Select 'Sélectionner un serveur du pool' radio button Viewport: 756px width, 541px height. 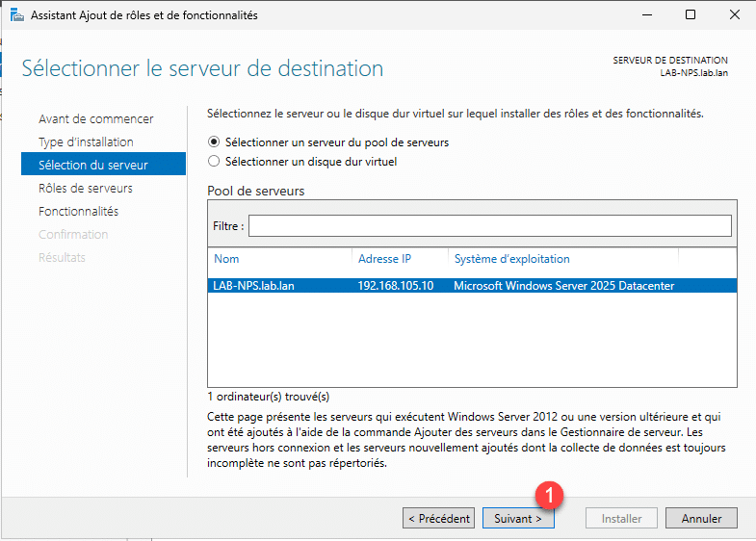tap(214, 142)
